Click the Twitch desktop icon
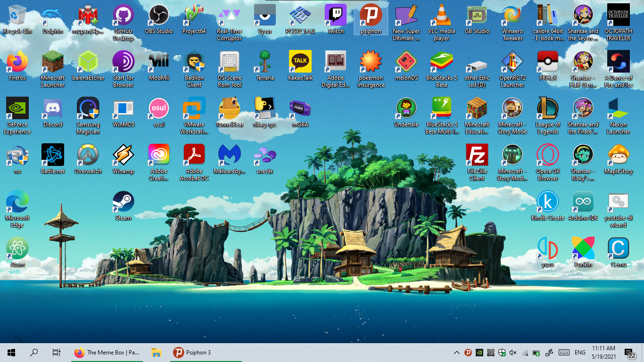Image resolution: width=644 pixels, height=362 pixels. point(336,19)
